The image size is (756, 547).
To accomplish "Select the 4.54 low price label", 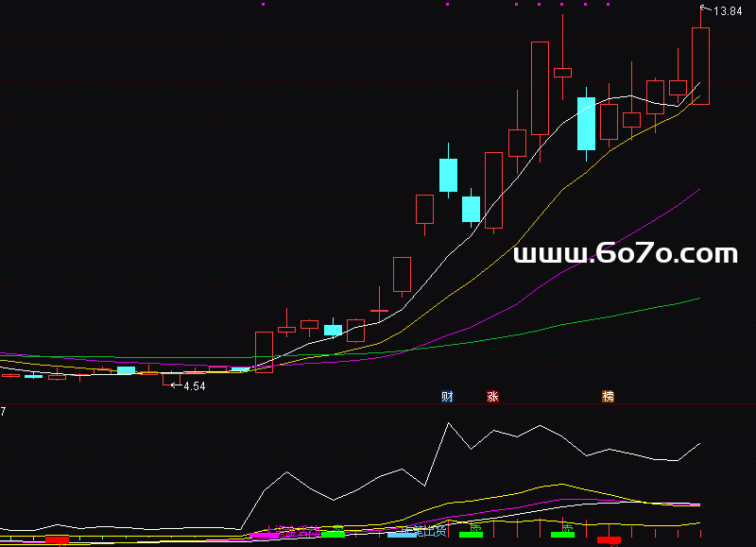I will click(x=194, y=386).
